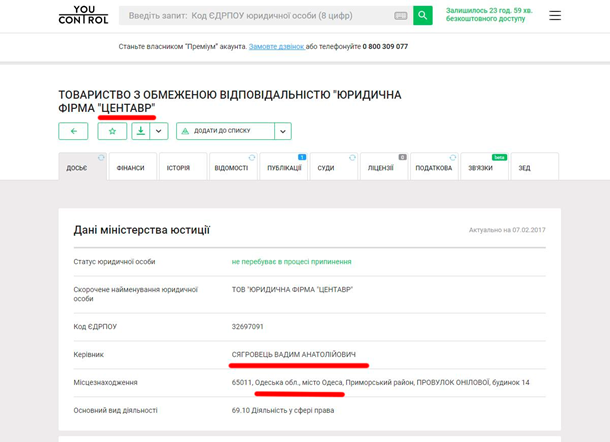
Task: Click the director name Сягровець Вадим Анатолійович
Action: tap(293, 354)
